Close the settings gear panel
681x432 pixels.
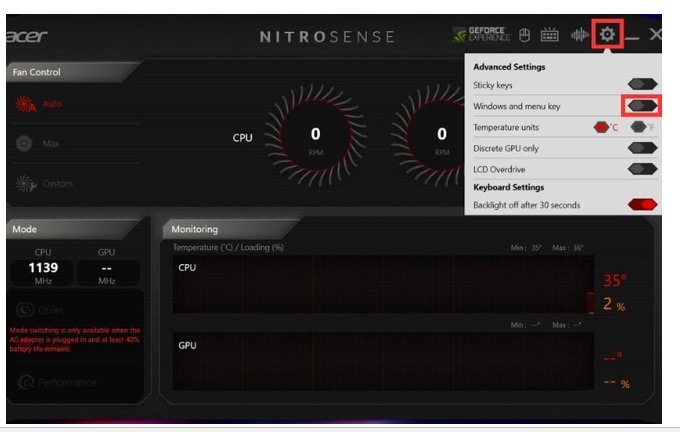click(x=607, y=36)
